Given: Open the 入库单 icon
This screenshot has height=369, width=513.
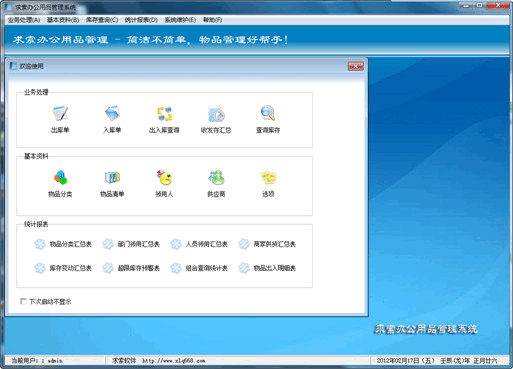Looking at the screenshot, I should [x=112, y=114].
